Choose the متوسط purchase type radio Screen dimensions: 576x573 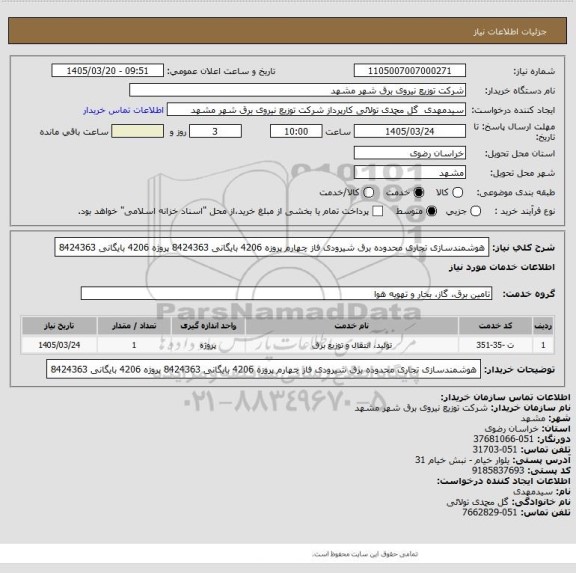[x=432, y=211]
